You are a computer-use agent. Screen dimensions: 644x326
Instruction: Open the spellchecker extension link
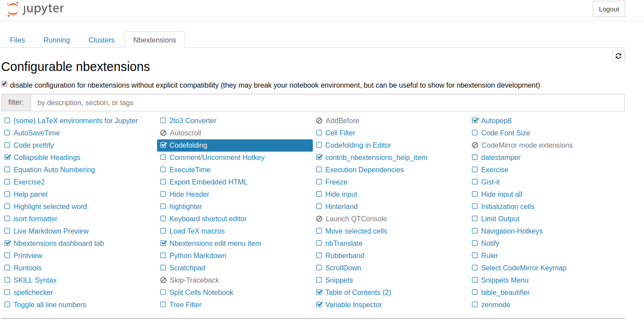33,292
